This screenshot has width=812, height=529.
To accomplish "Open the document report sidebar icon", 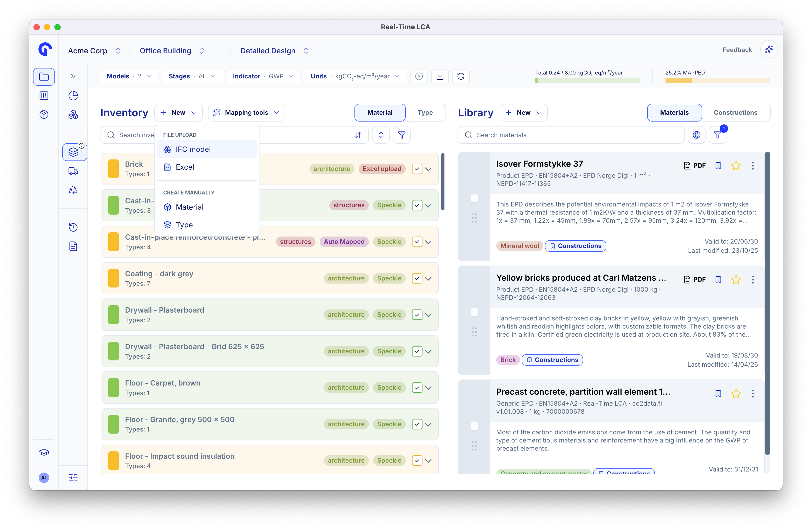I will coord(73,246).
